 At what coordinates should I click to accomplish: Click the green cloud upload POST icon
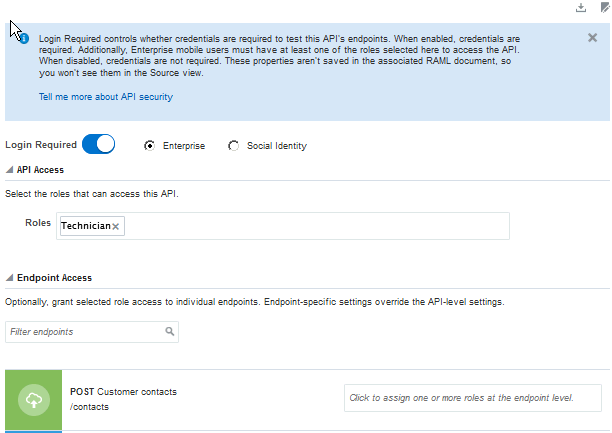[x=33, y=400]
